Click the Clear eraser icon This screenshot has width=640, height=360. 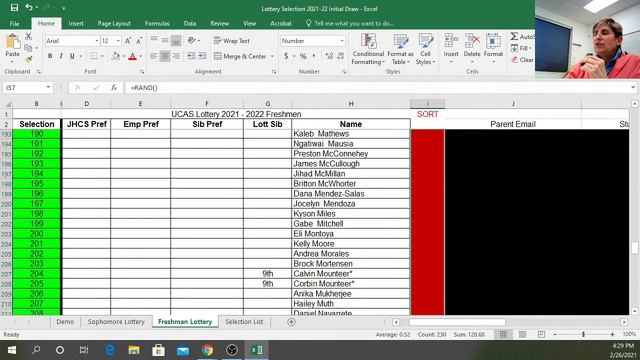pos(515,60)
